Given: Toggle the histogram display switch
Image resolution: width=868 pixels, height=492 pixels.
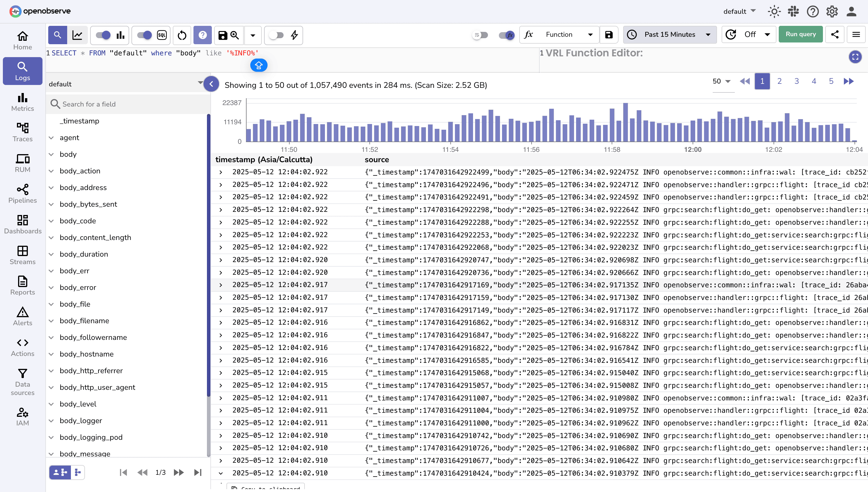Looking at the screenshot, I should [104, 35].
